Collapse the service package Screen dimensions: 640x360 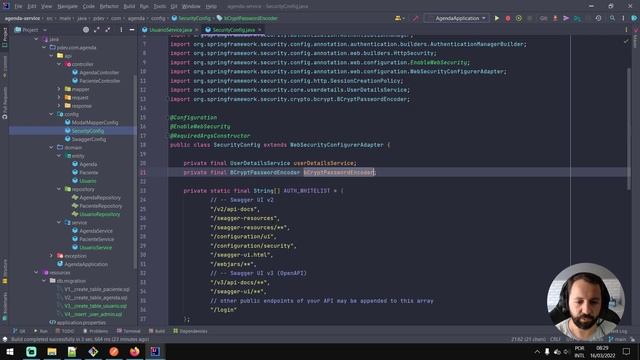[x=59, y=222]
